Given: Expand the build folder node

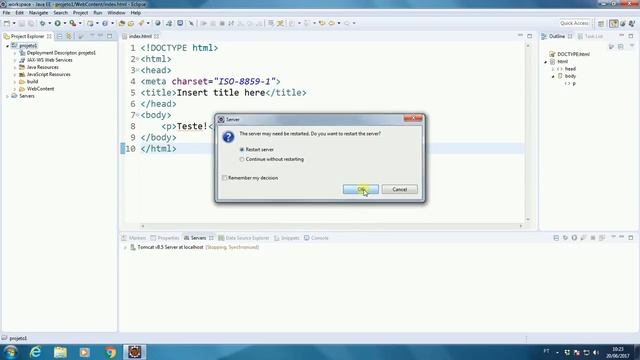Looking at the screenshot, I should 15,82.
